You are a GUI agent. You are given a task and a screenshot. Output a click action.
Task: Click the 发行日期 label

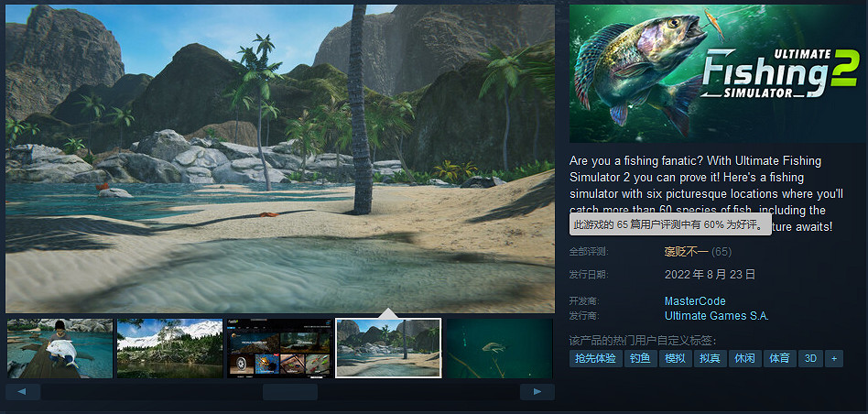tap(589, 275)
